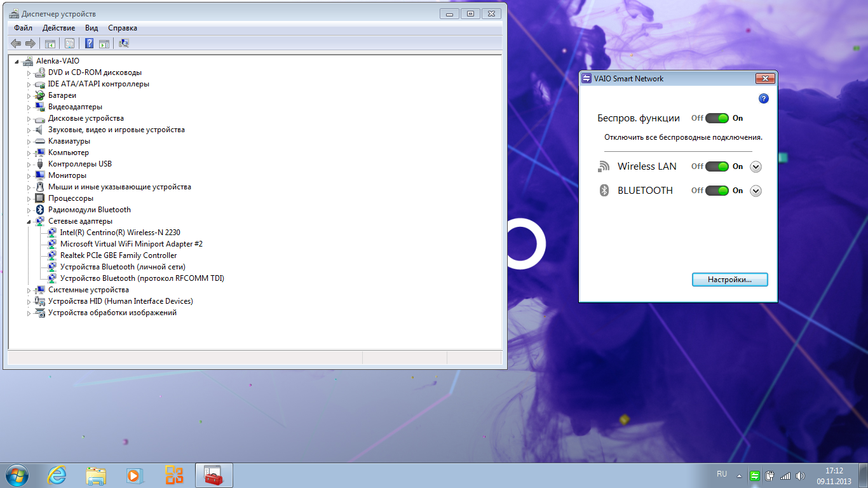This screenshot has height=488, width=868.
Task: Select Intel(R) Centrino(R) Wireless-N 2230 adapter
Action: [119, 233]
